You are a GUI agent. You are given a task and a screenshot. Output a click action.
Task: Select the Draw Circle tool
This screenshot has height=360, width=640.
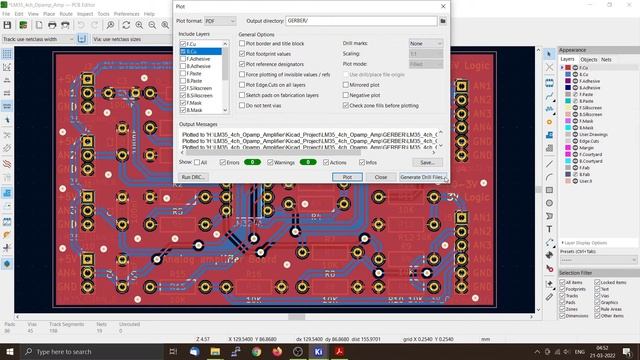click(549, 203)
